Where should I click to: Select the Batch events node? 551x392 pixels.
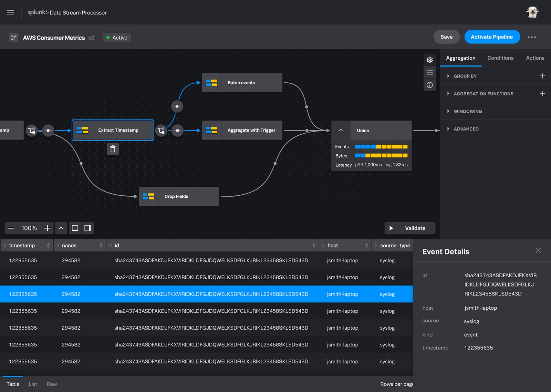pyautogui.click(x=242, y=83)
